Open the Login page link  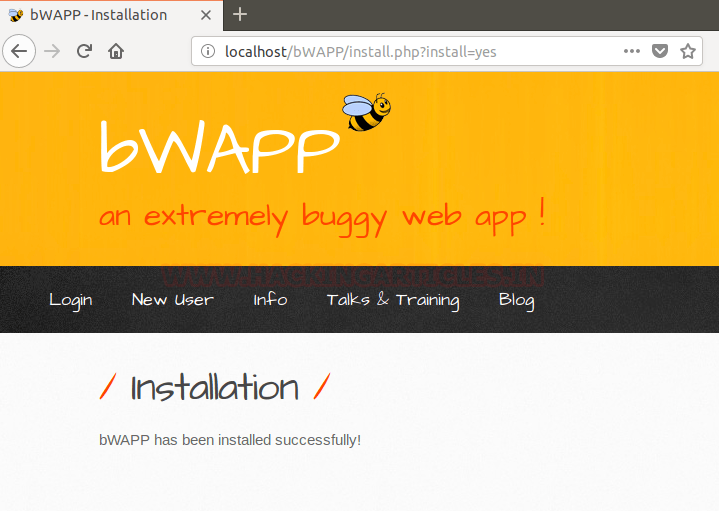tap(71, 300)
